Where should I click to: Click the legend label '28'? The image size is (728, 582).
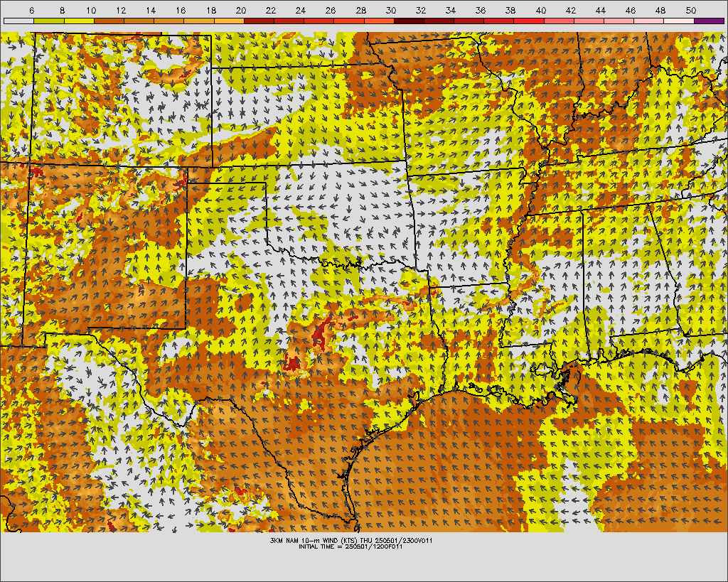tap(360, 10)
